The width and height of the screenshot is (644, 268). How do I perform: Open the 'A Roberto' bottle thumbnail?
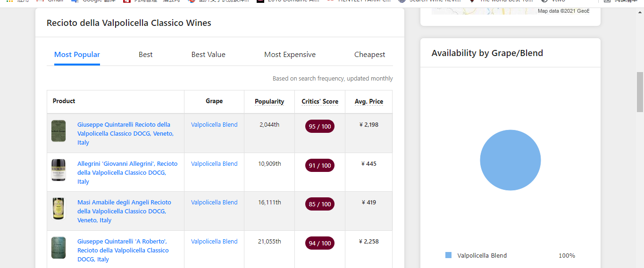tap(59, 248)
